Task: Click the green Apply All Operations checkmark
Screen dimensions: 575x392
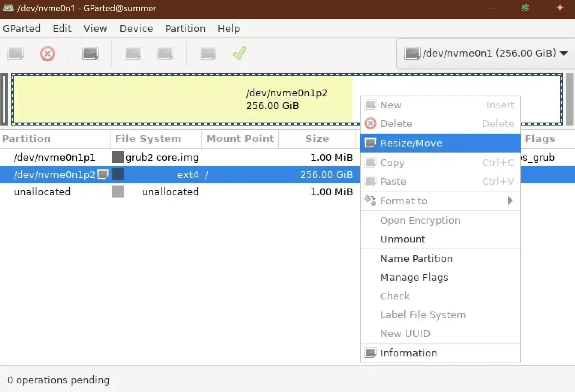Action: pos(240,53)
